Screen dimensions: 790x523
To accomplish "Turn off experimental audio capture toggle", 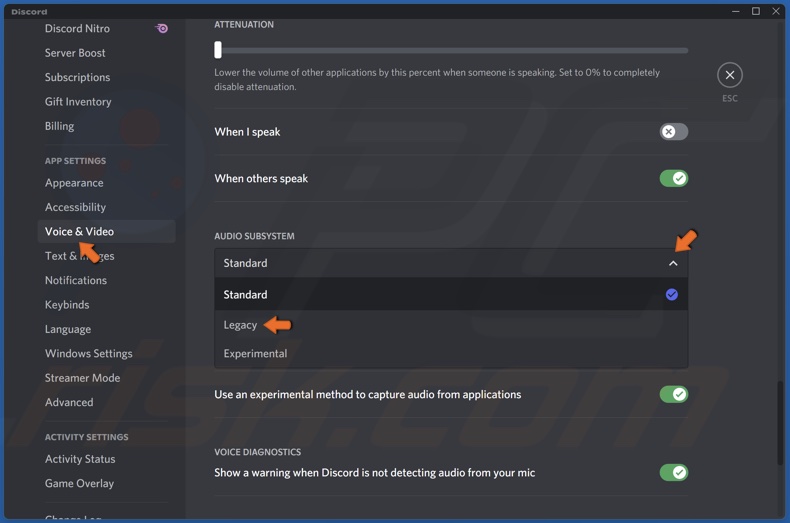I will 673,394.
